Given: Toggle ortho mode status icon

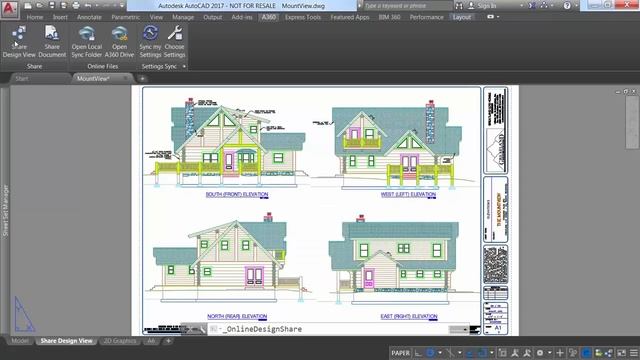Looking at the screenshot, I should pos(418,353).
